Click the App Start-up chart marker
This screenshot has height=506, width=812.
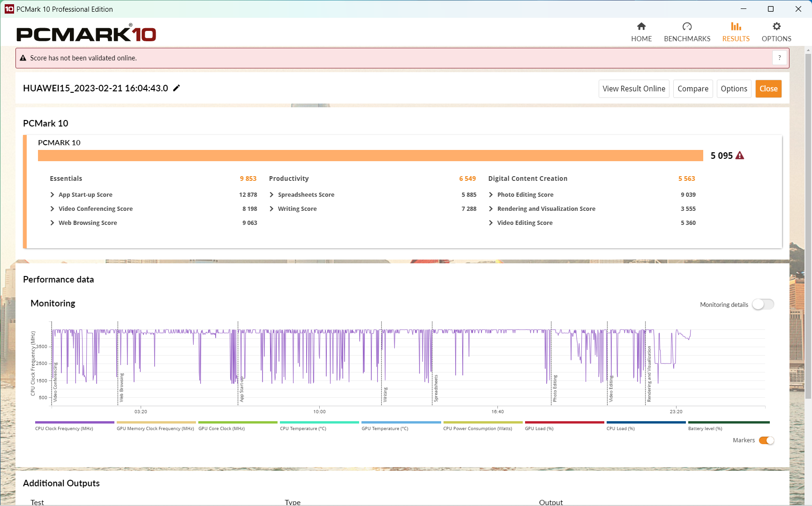click(242, 388)
